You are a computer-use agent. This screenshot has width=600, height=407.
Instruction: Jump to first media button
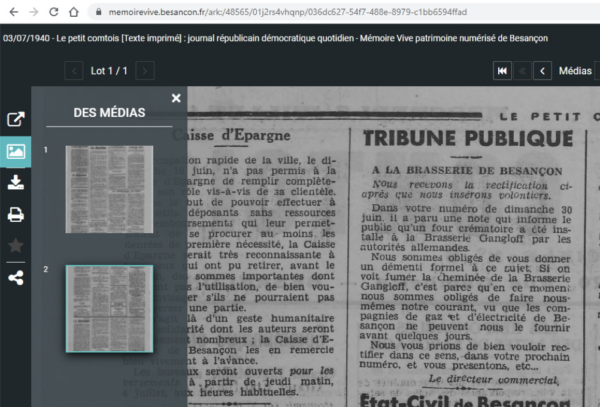pos(503,70)
